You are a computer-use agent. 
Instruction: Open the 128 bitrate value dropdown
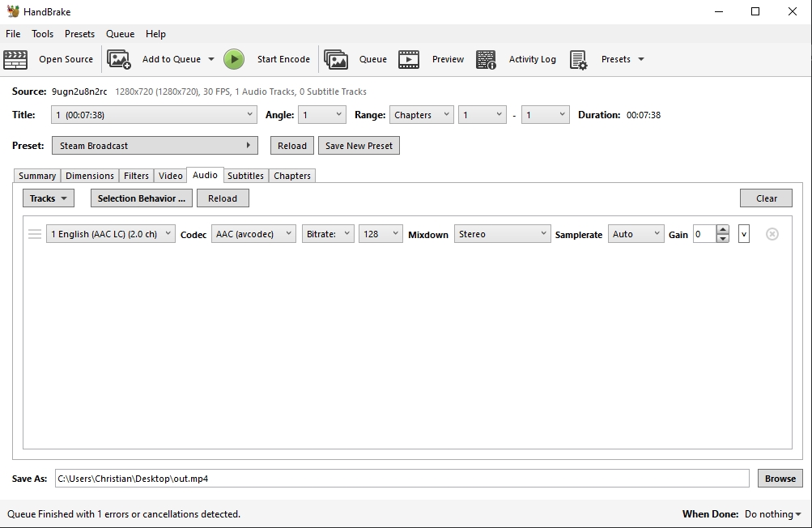click(x=380, y=234)
